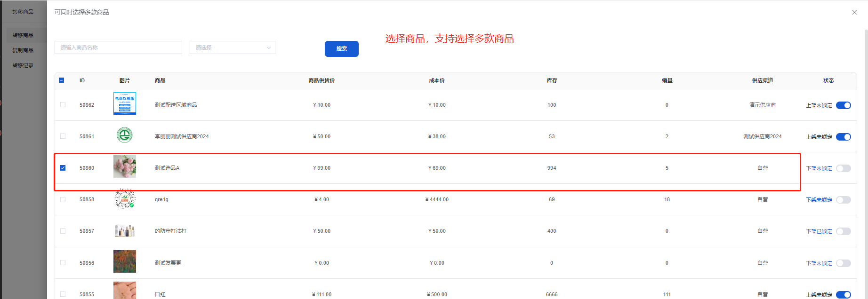Enable the status switch for 测试选品A
The width and height of the screenshot is (868, 299).
point(843,168)
